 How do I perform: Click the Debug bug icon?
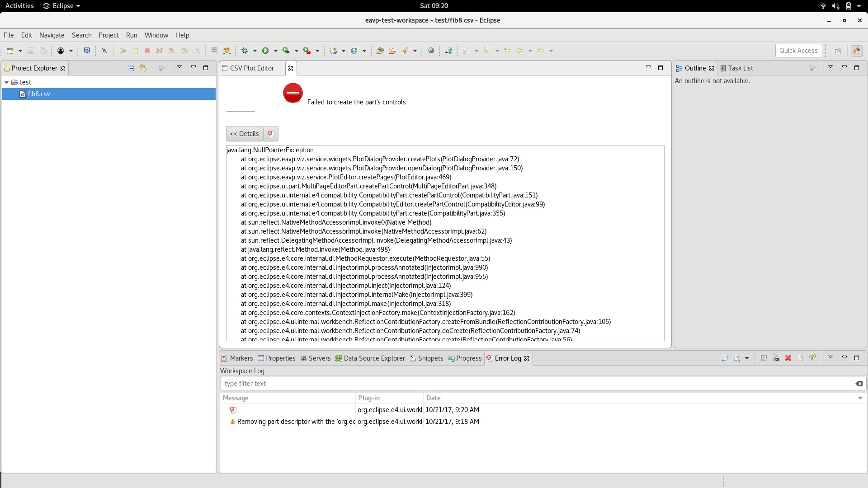[x=245, y=51]
